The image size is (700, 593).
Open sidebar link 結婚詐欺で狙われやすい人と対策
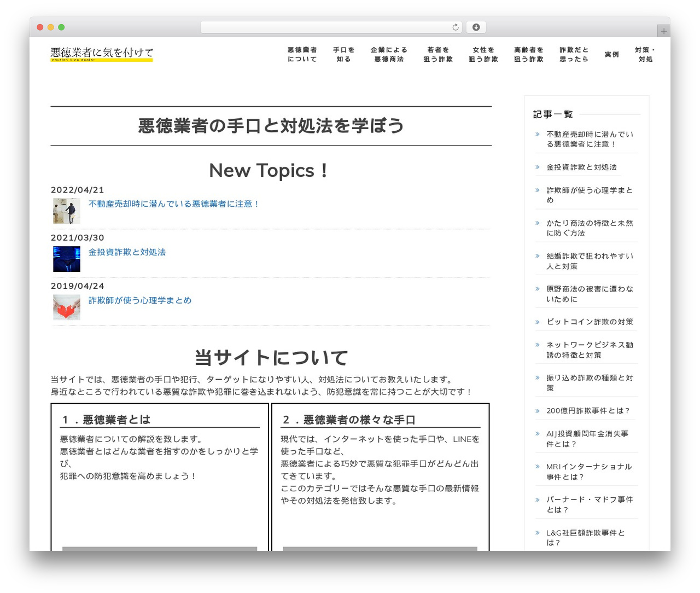coord(590,261)
